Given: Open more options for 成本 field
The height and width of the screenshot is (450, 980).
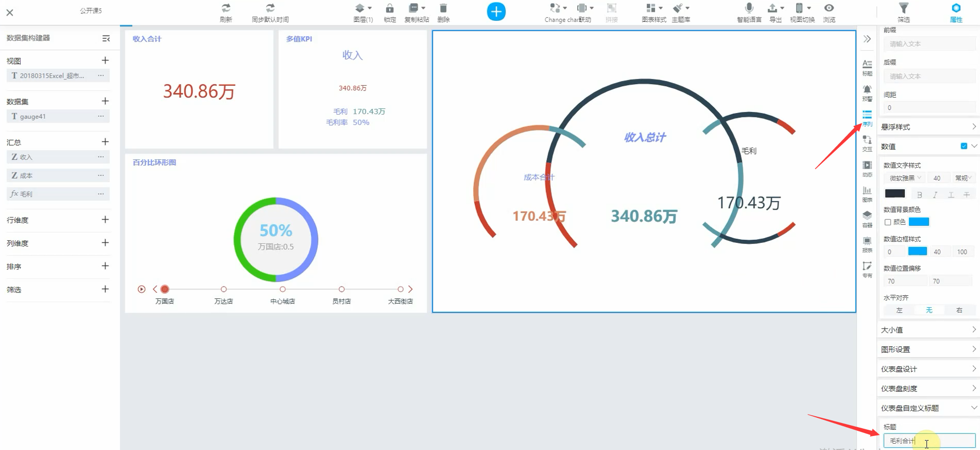Looking at the screenshot, I should (x=101, y=175).
